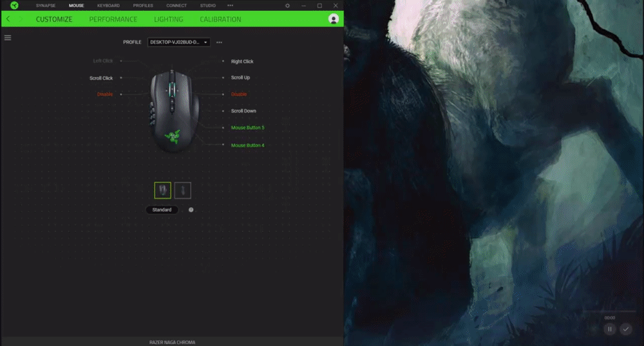
Task: Select the Scroll Click button assignment
Action: pyautogui.click(x=101, y=78)
